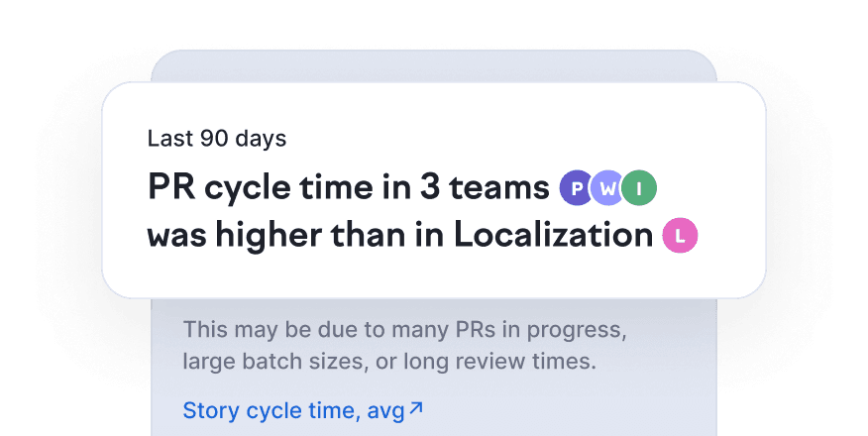
Task: Click the long review times phrase
Action: tap(495, 361)
